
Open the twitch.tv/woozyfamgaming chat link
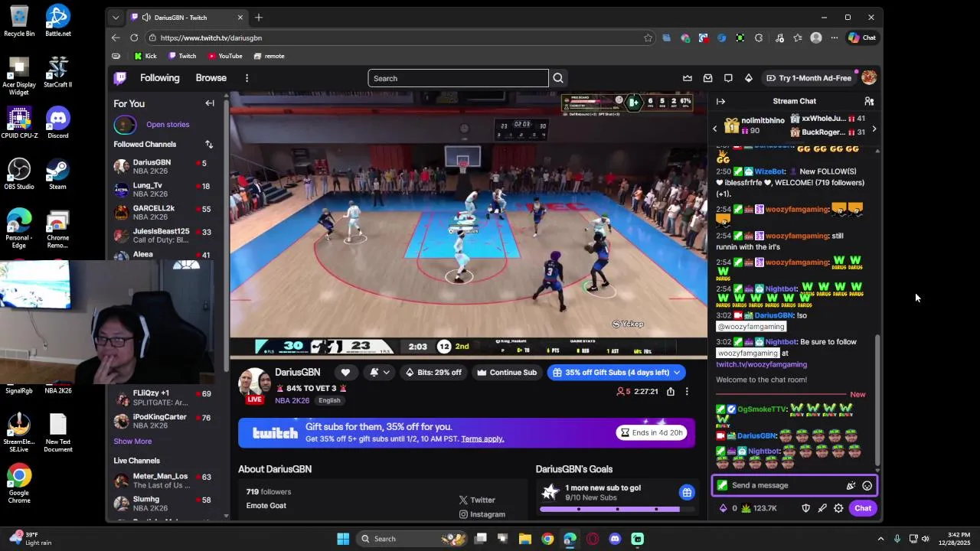point(761,364)
